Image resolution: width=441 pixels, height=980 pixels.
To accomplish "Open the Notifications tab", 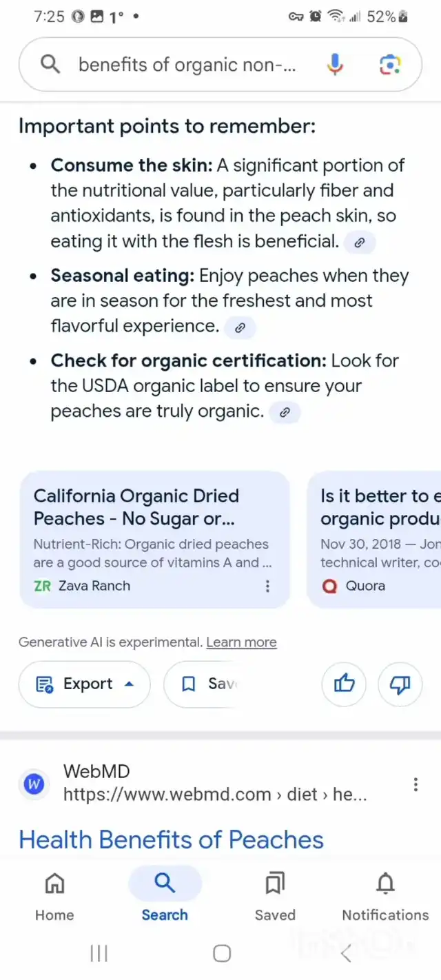I will 385,895.
